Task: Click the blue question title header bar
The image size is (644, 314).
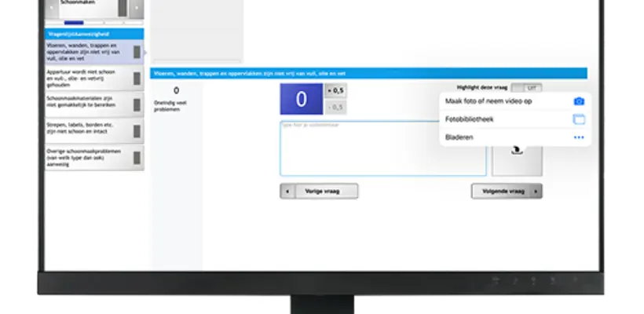Action: pyautogui.click(x=368, y=74)
